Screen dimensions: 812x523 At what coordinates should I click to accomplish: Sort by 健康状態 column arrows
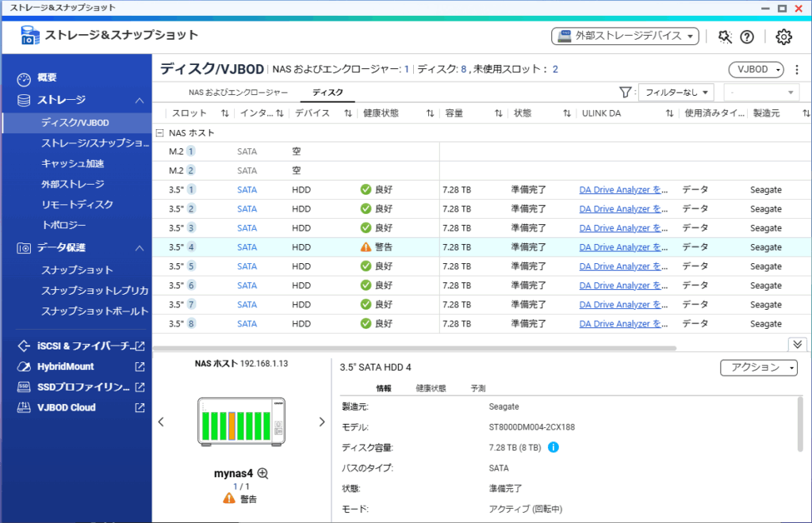tap(430, 113)
